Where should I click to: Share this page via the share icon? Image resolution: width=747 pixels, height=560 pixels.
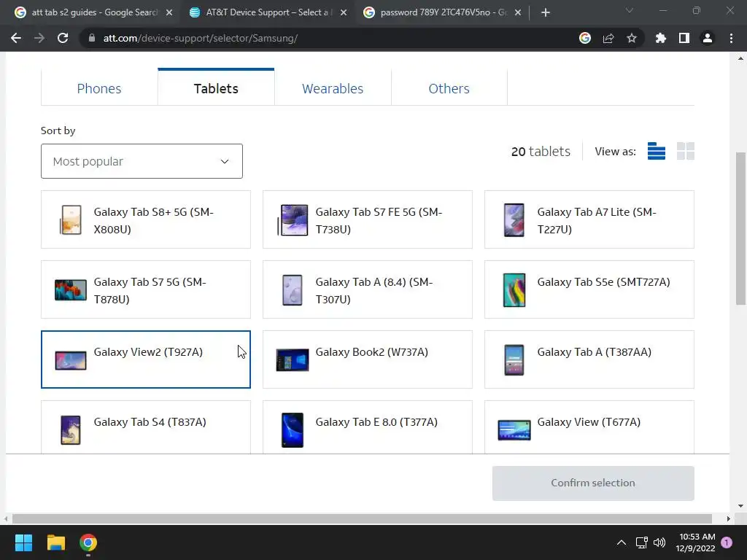pyautogui.click(x=608, y=38)
